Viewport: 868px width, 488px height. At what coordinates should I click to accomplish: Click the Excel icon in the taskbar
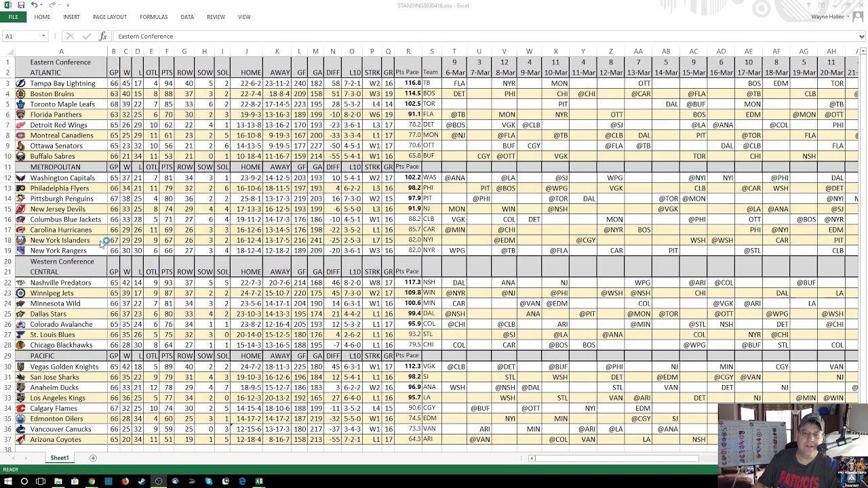tap(258, 481)
